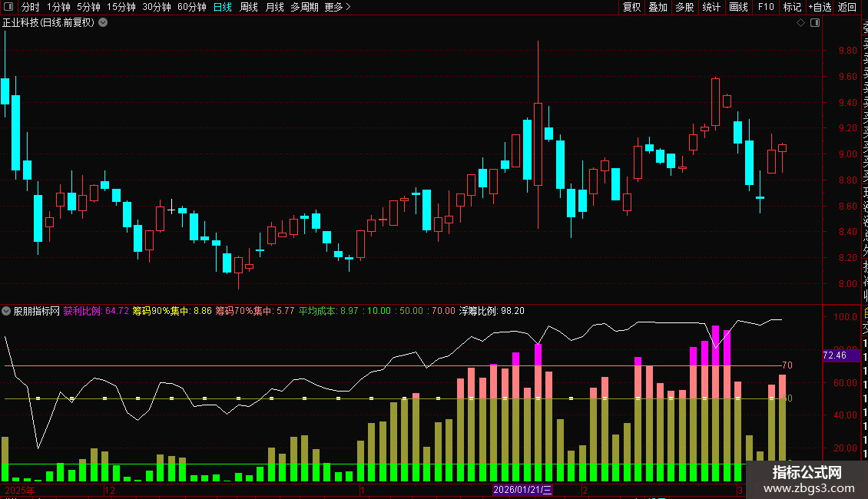Open the 画线 drawing tools

coord(738,7)
